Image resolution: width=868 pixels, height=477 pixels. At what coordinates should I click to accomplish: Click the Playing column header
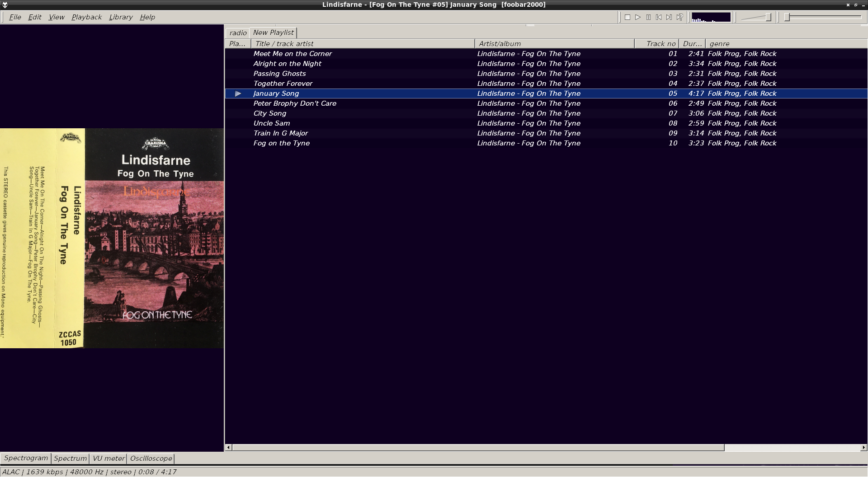pyautogui.click(x=238, y=44)
